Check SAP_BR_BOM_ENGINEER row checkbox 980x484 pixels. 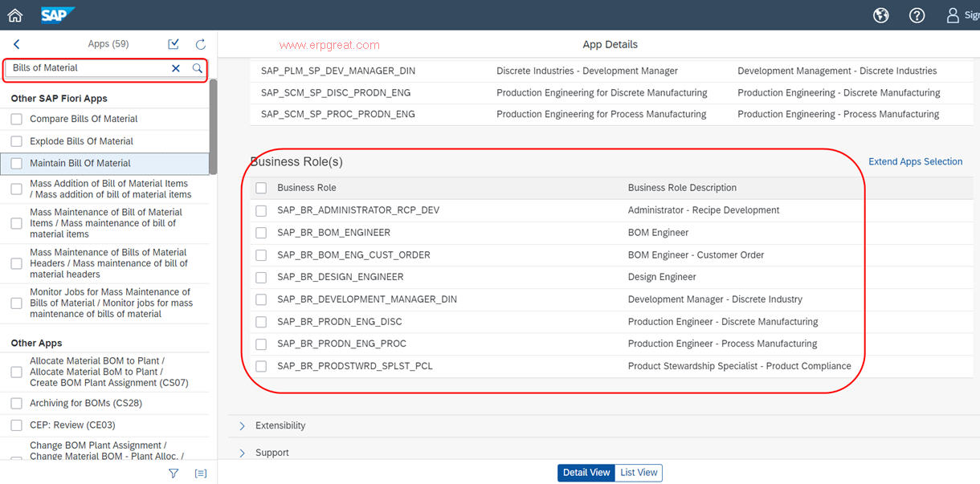coord(261,233)
